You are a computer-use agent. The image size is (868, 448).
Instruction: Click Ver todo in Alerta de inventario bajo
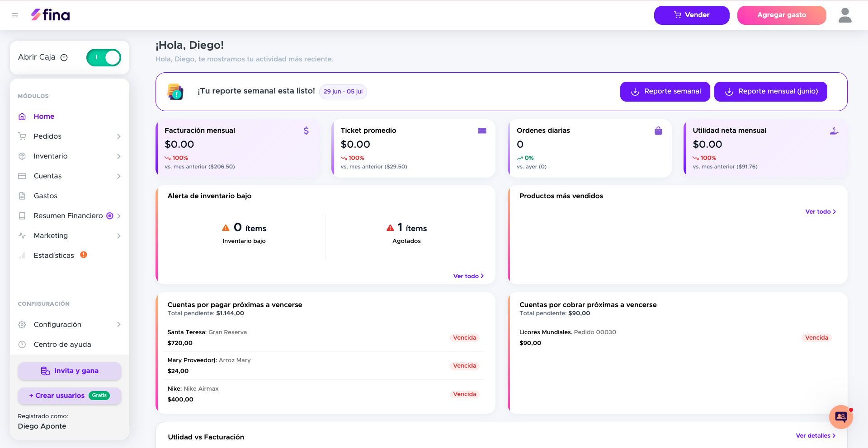tap(468, 276)
